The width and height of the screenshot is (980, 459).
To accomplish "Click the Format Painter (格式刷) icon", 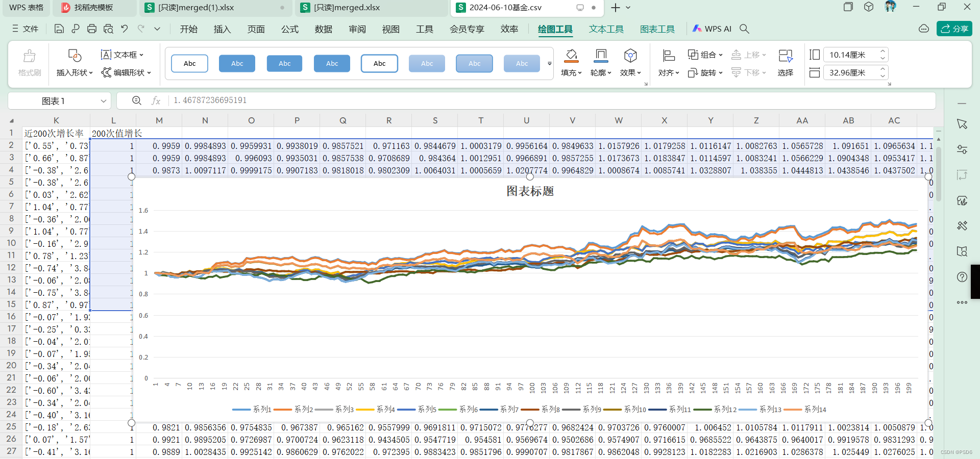I will click(30, 56).
